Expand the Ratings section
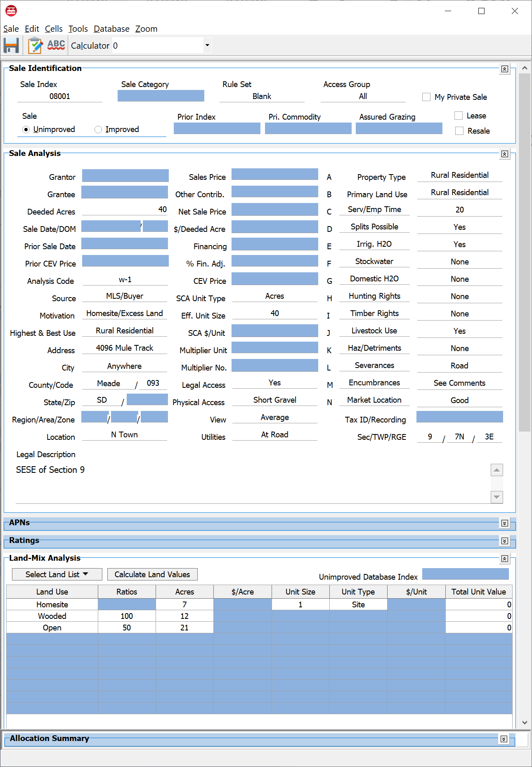 (504, 541)
